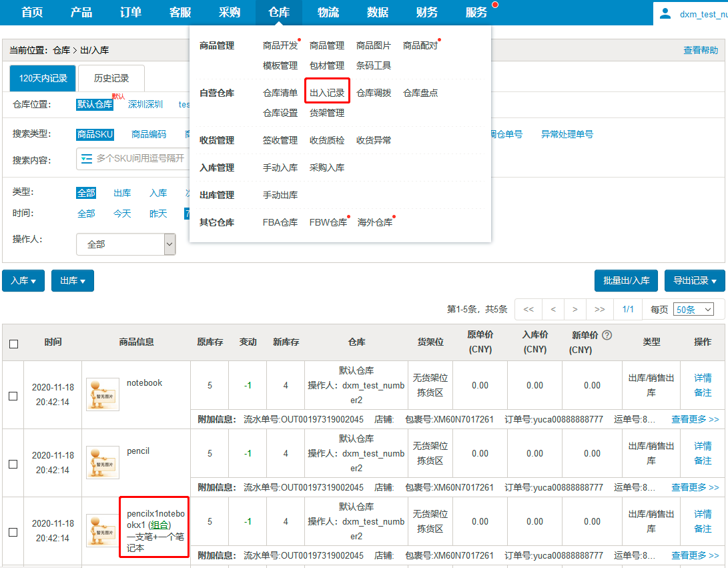Go to next page arrow
The height and width of the screenshot is (568, 728).
point(575,310)
